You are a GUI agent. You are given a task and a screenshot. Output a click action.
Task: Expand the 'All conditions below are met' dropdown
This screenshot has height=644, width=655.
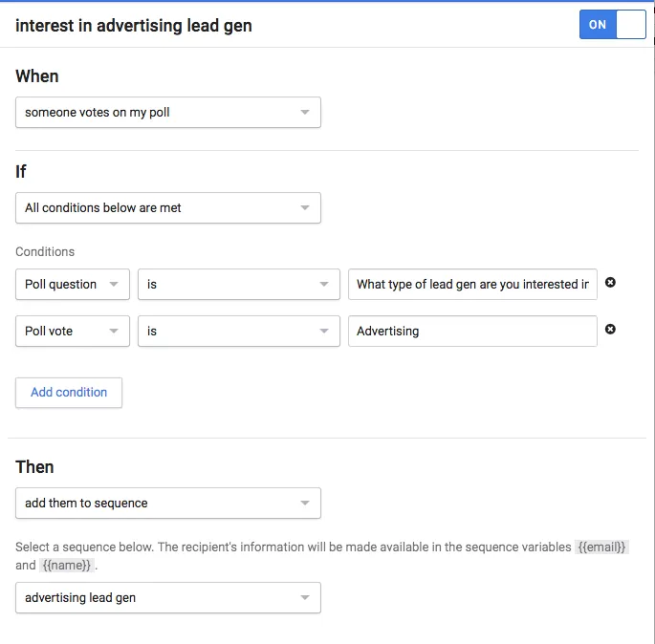[168, 208]
